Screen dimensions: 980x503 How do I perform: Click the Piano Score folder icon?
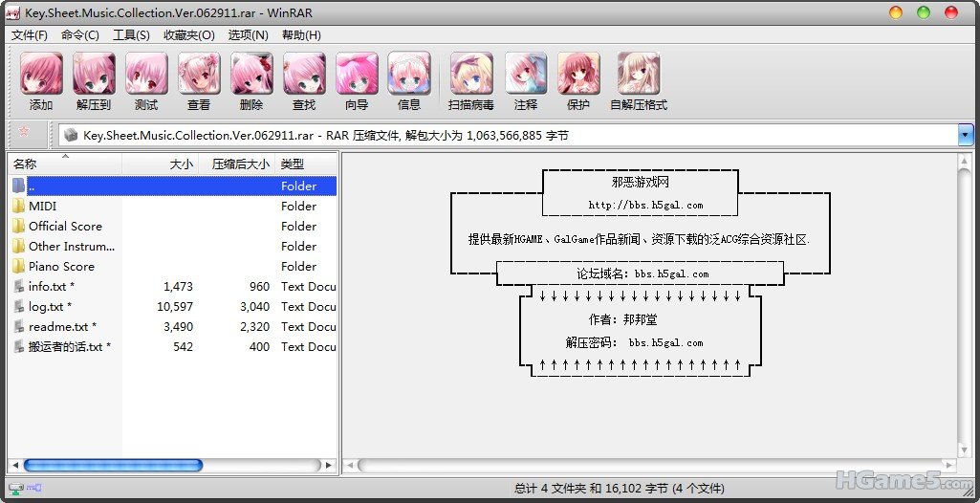click(19, 266)
